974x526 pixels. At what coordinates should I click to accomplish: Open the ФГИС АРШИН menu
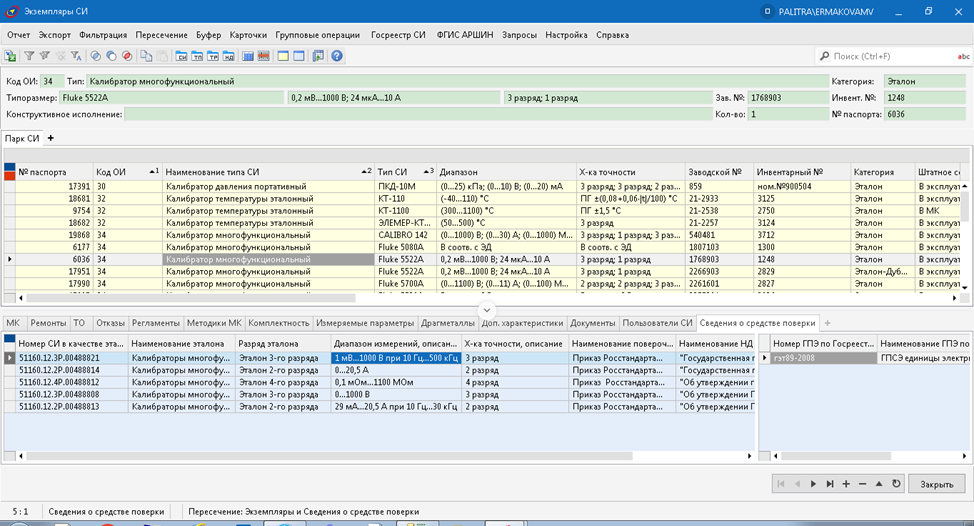pos(465,35)
